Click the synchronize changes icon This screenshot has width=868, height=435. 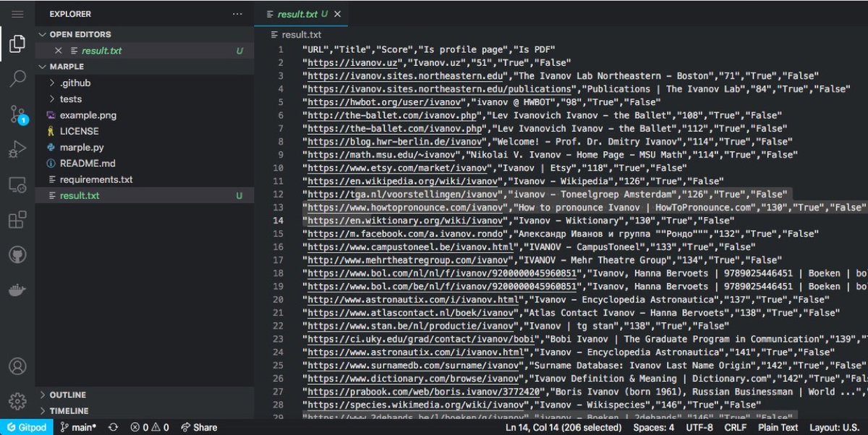click(x=114, y=427)
